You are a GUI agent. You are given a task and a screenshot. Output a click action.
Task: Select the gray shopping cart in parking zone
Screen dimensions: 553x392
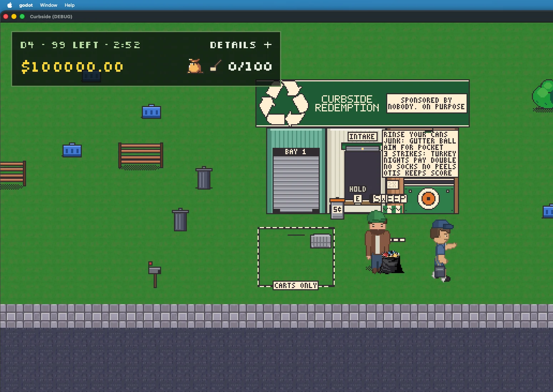pos(321,241)
